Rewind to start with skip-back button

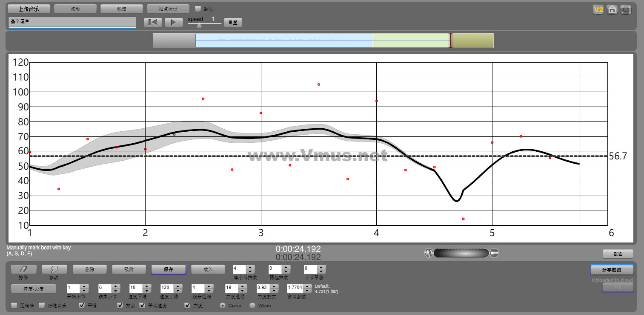coord(153,22)
